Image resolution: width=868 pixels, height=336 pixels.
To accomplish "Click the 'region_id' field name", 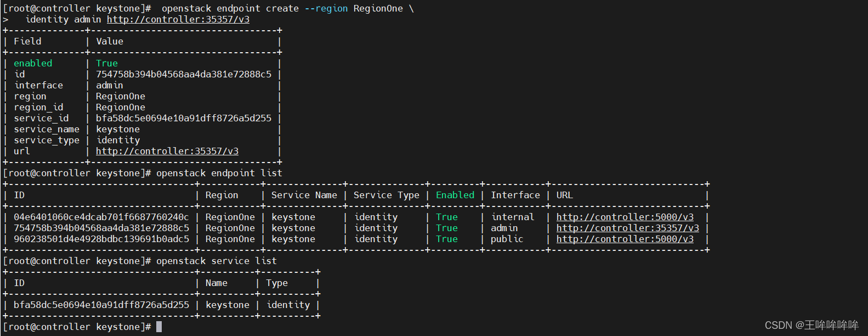I will click(38, 107).
